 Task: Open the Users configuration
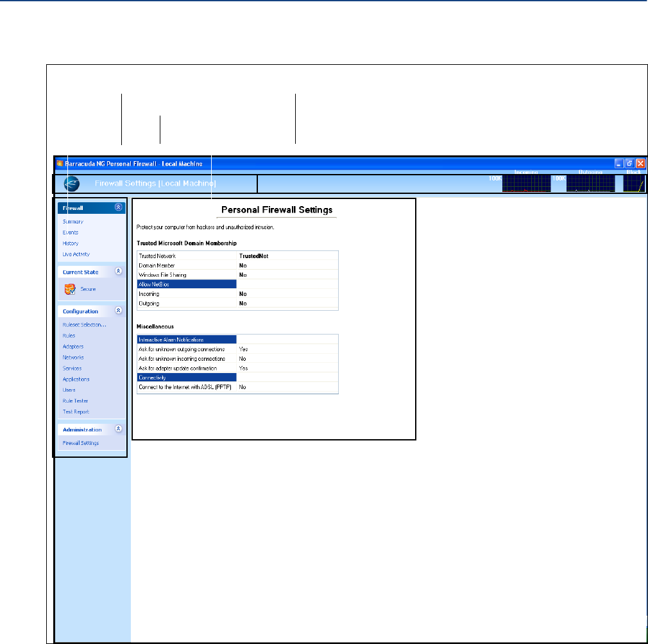click(x=69, y=390)
